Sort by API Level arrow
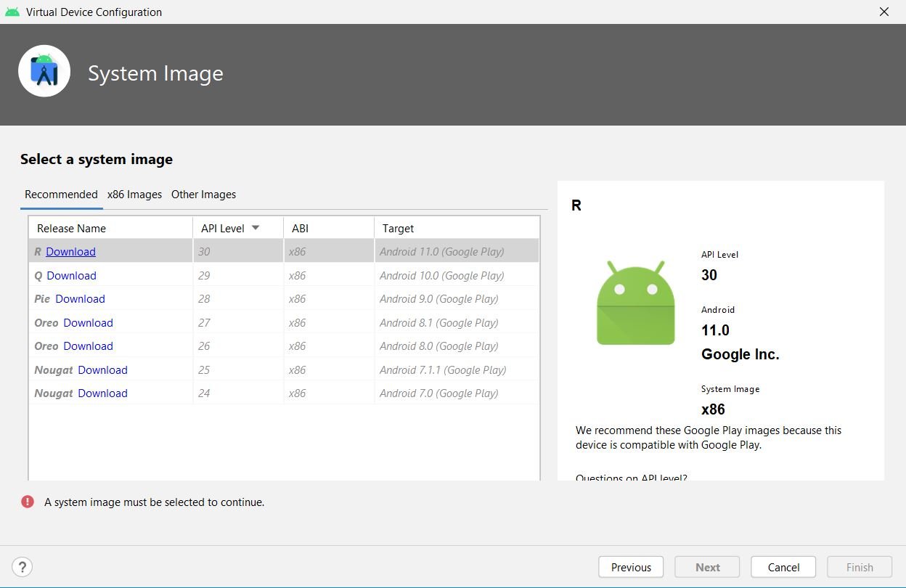 point(256,228)
